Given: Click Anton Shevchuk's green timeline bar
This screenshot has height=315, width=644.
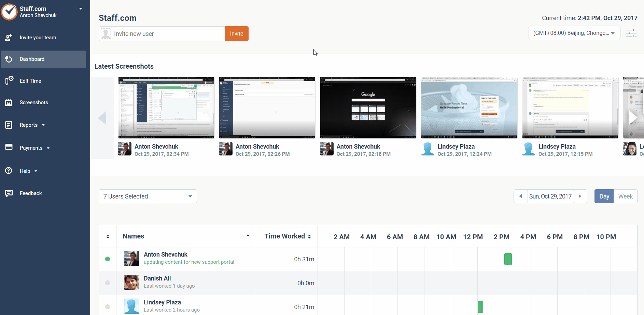Looking at the screenshot, I should click(x=508, y=259).
